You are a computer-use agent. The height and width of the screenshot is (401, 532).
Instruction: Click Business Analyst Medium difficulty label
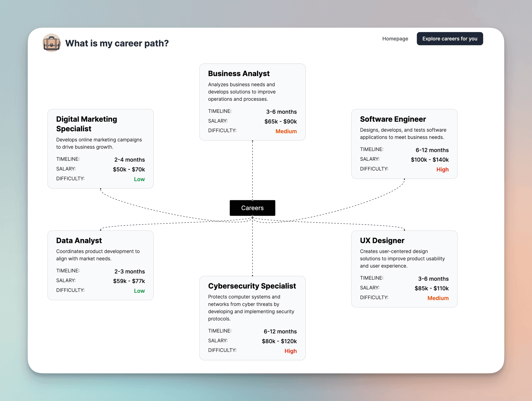[x=286, y=131]
